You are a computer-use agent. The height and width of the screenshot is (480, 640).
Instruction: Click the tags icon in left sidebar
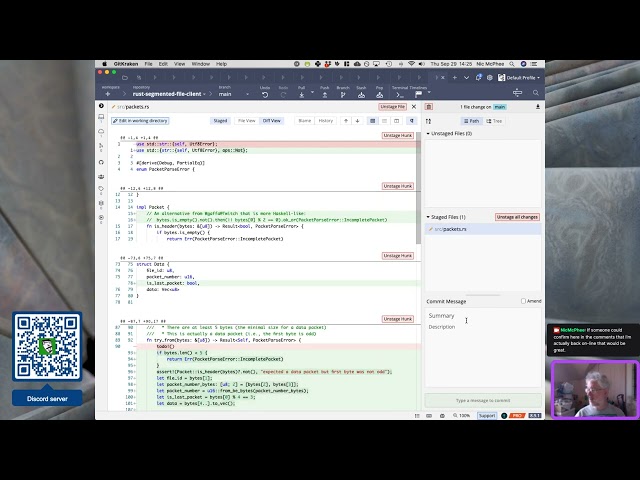pyautogui.click(x=101, y=189)
